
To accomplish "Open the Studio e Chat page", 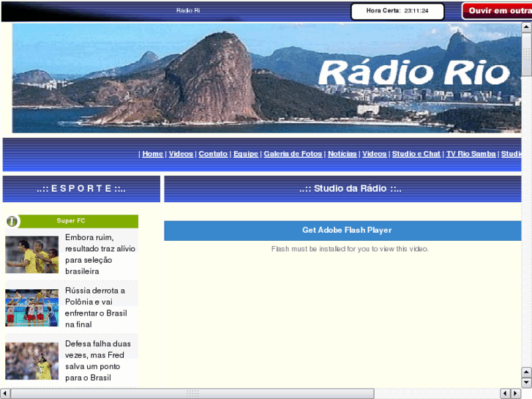I will [x=416, y=154].
